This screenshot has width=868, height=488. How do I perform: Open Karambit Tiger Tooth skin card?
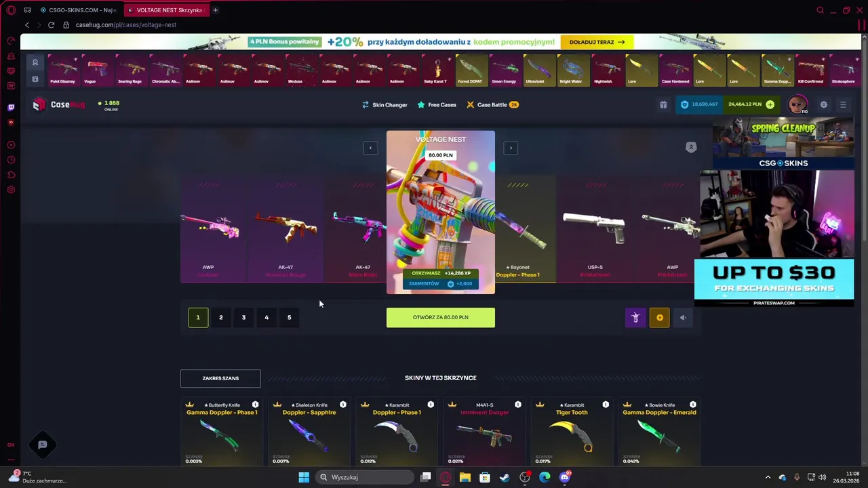pyautogui.click(x=571, y=432)
